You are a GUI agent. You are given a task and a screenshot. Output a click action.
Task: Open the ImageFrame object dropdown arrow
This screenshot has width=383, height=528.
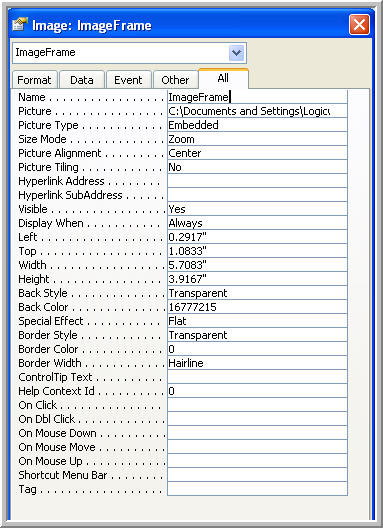[x=236, y=53]
